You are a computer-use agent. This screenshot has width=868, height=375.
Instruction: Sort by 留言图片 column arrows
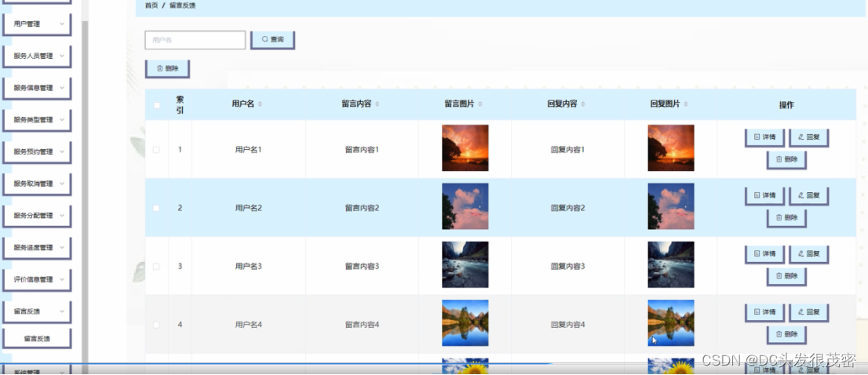480,104
